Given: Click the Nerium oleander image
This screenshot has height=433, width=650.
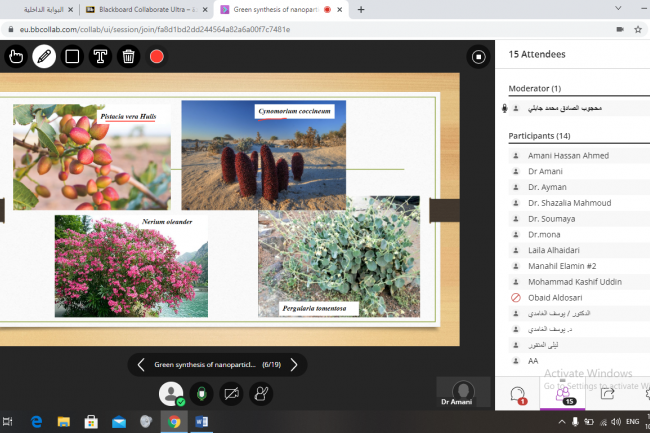Looking at the screenshot, I should pyautogui.click(x=131, y=266).
